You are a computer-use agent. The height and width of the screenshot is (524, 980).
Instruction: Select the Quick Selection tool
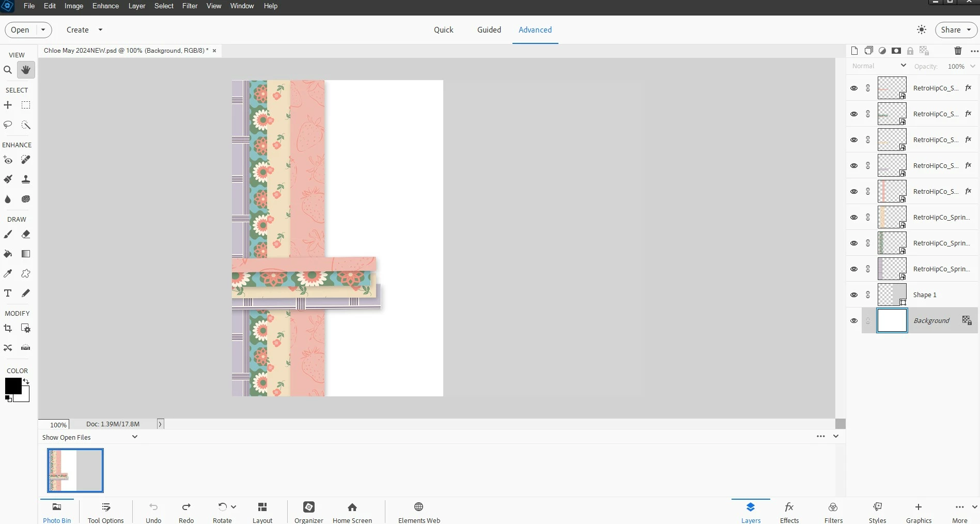[26, 125]
